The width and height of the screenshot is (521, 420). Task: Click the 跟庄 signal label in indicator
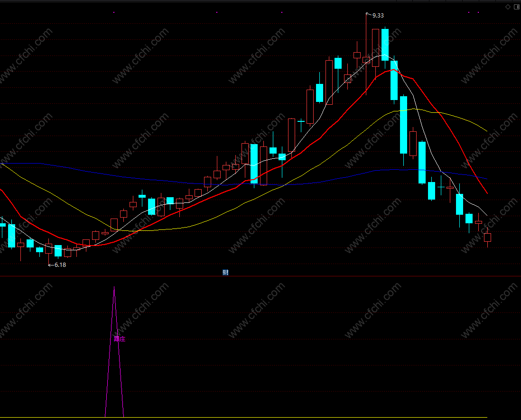[x=120, y=339]
